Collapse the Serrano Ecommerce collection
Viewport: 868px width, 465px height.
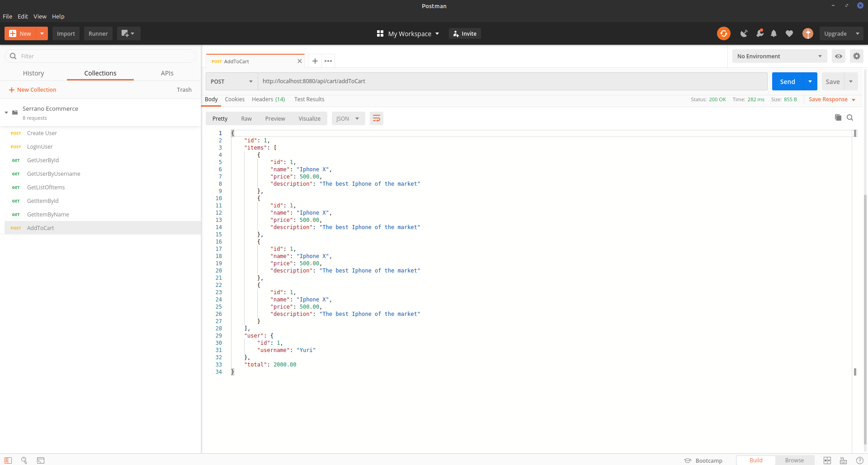[x=6, y=113]
